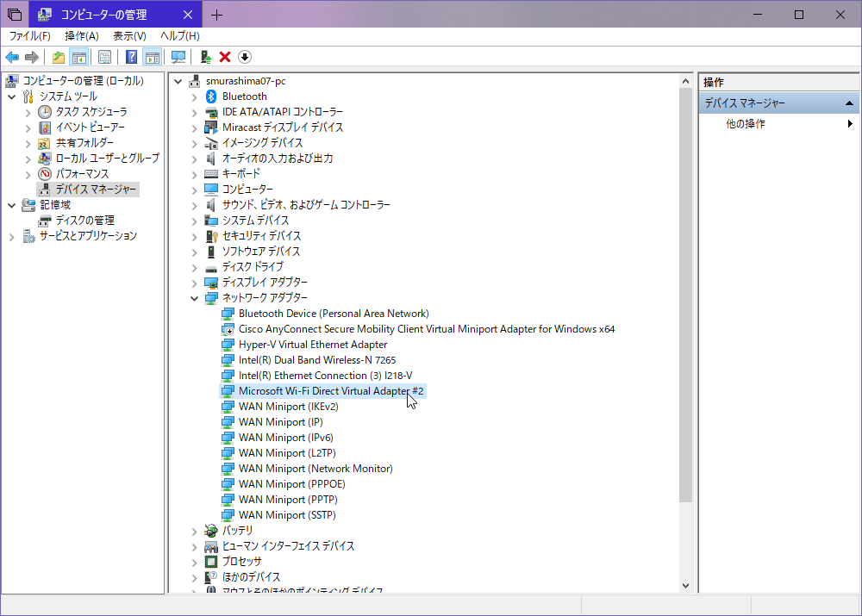This screenshot has height=616, width=862.
Task: Expand the Bluetooth device category
Action: pyautogui.click(x=194, y=96)
